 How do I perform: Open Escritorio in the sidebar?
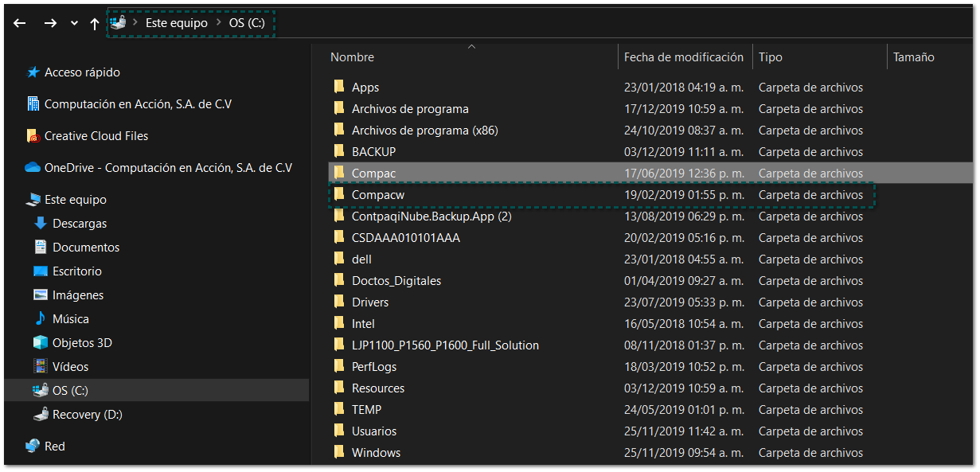77,271
